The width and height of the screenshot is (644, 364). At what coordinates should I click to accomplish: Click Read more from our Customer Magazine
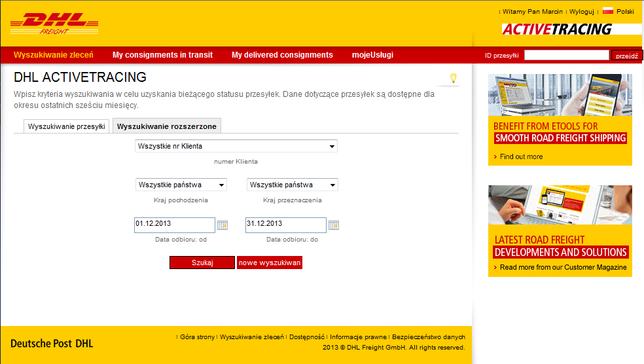[x=563, y=268]
